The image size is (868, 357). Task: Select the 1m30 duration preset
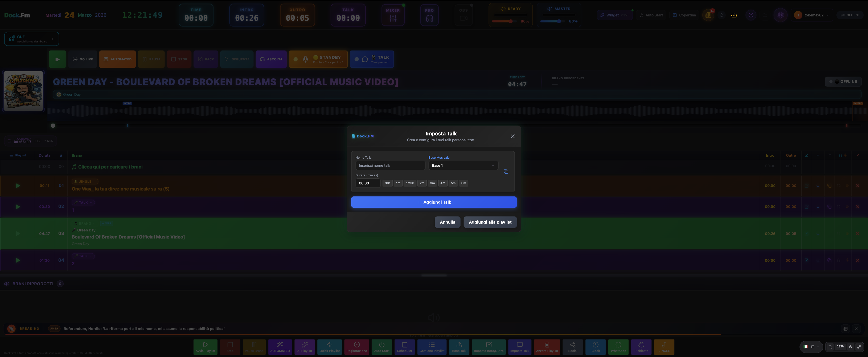tap(410, 183)
